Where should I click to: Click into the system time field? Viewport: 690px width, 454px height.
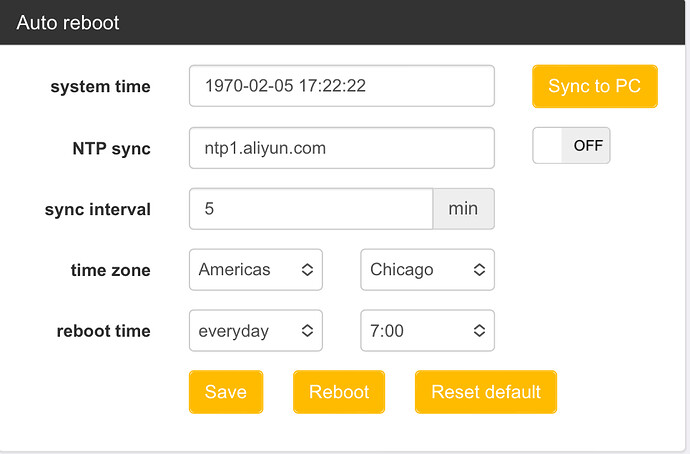341,86
